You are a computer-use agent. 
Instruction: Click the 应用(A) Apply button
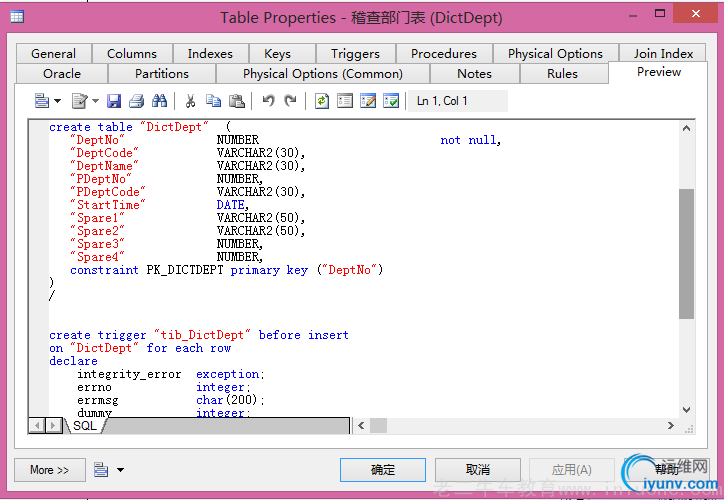tap(572, 470)
